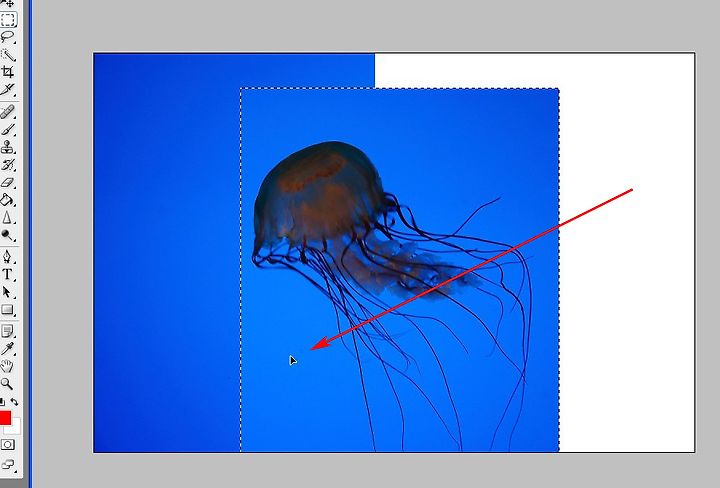Select the History Brush tool
720x488 pixels.
click(x=8, y=165)
